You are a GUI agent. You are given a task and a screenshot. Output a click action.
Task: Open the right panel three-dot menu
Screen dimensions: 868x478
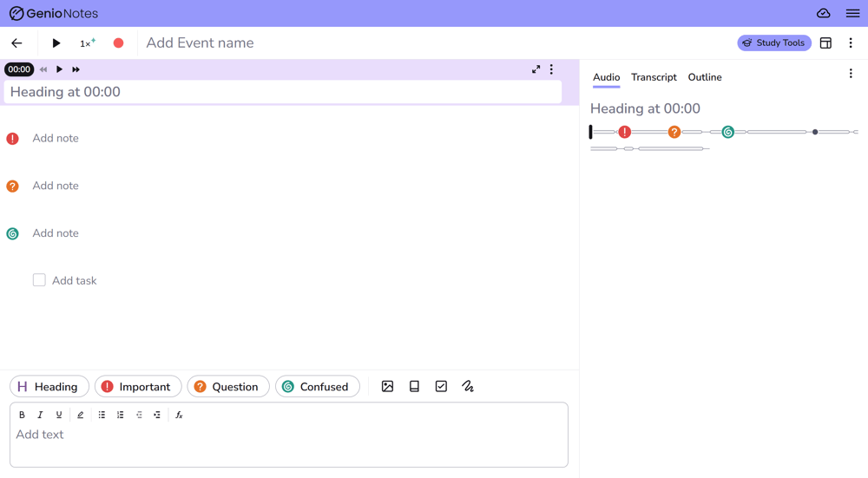[851, 74]
